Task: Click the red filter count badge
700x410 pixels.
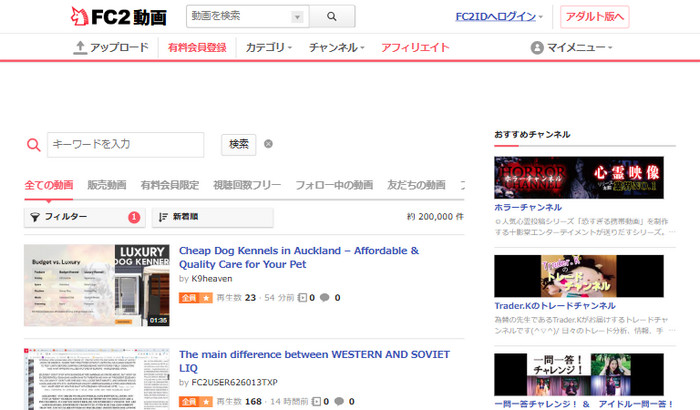Action: (x=134, y=217)
